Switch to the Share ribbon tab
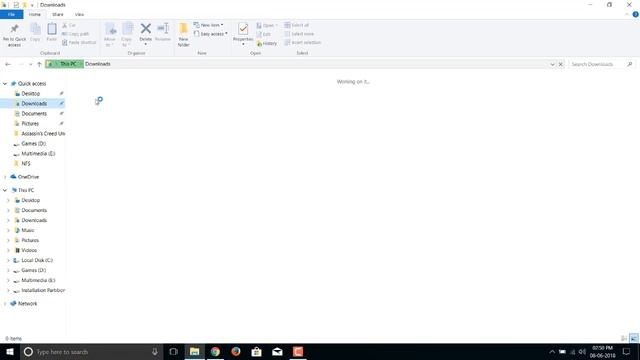 [x=58, y=14]
